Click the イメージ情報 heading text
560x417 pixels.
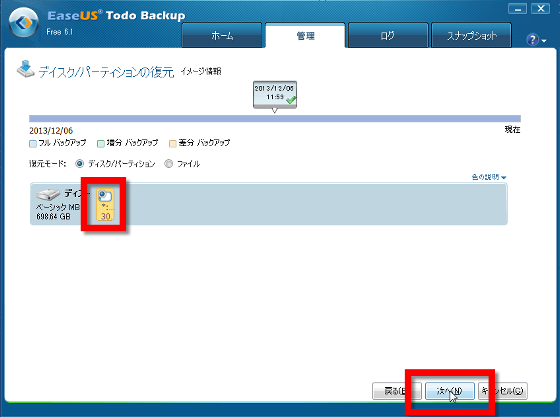click(201, 71)
